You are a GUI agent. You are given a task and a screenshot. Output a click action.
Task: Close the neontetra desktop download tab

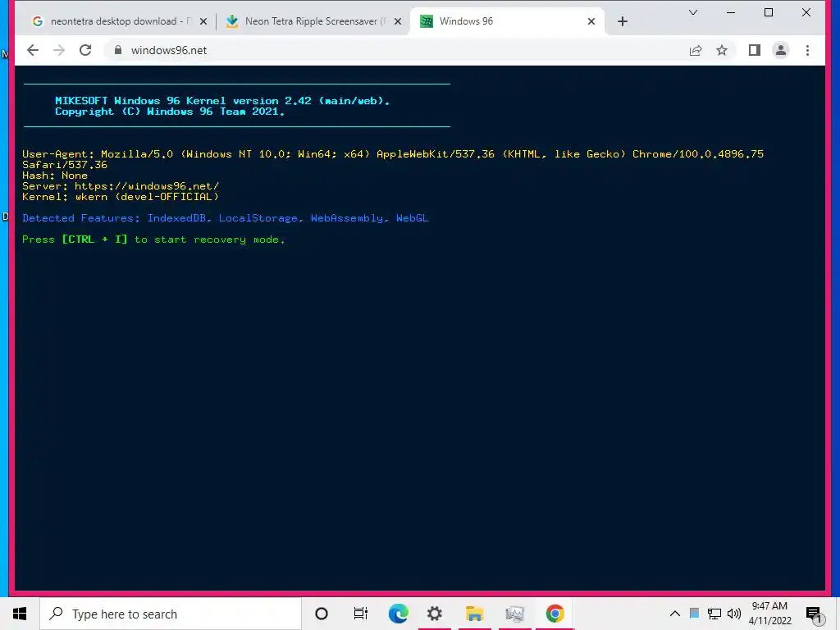(x=203, y=21)
